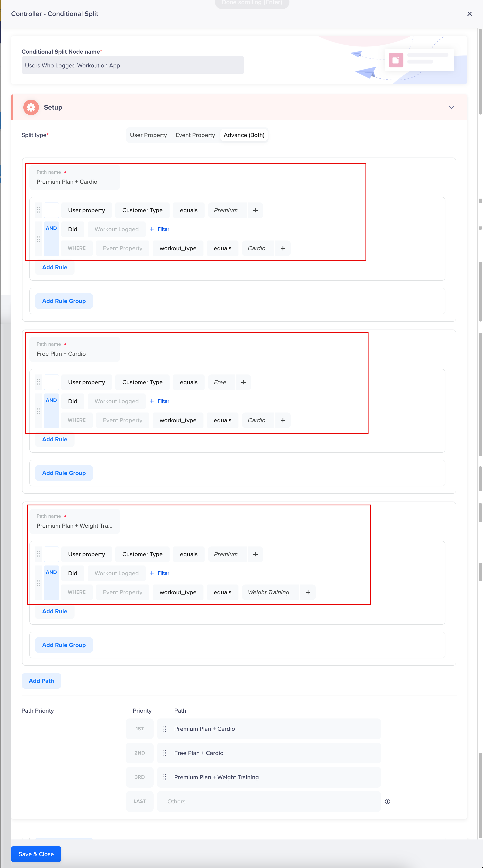Open the Filter link on Workout Logged event

(x=159, y=229)
